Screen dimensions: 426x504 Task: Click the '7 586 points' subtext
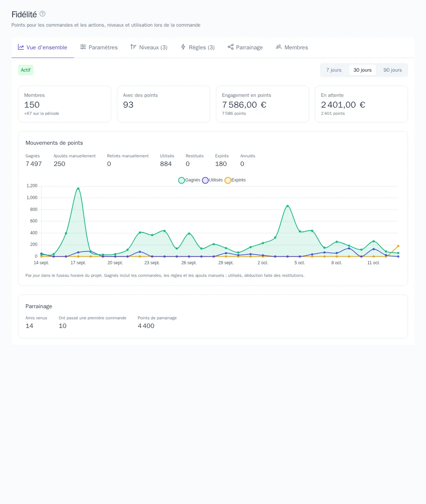coord(234,113)
